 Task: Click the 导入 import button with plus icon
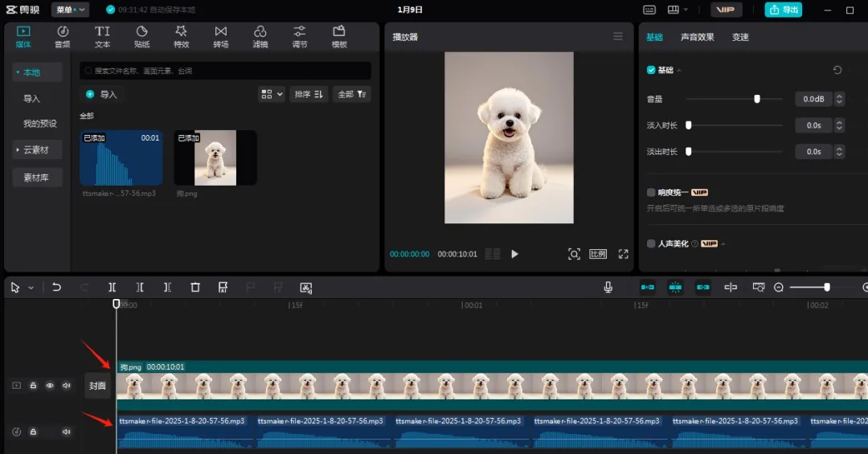tap(102, 95)
